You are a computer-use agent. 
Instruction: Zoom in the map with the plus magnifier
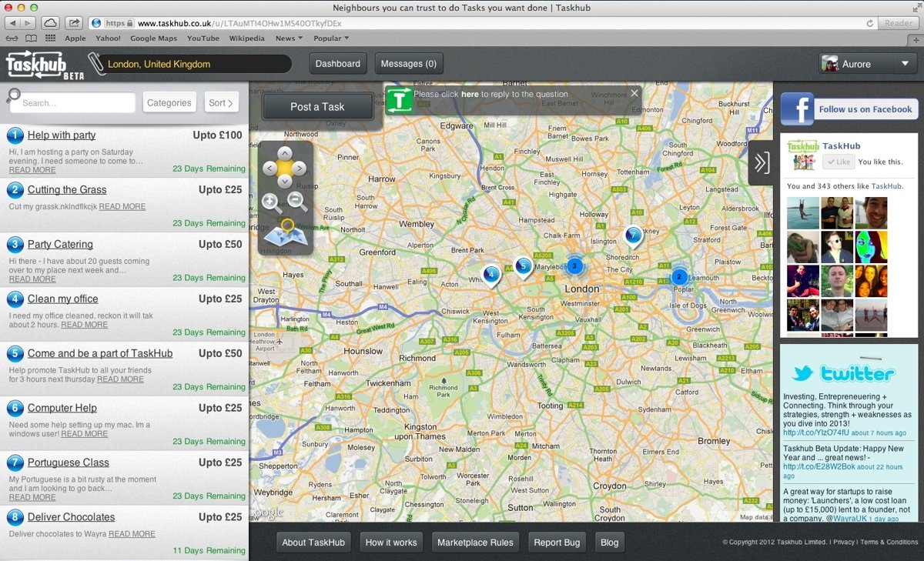point(270,202)
